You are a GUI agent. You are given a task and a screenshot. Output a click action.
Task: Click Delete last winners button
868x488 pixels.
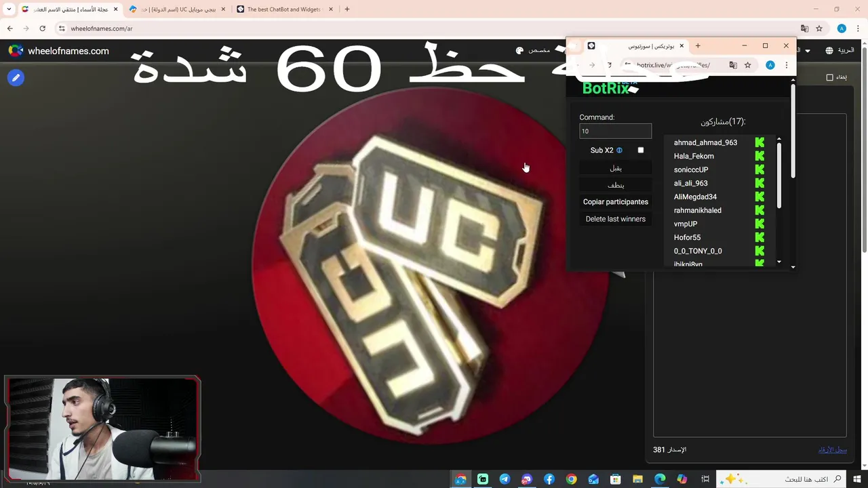(x=616, y=219)
